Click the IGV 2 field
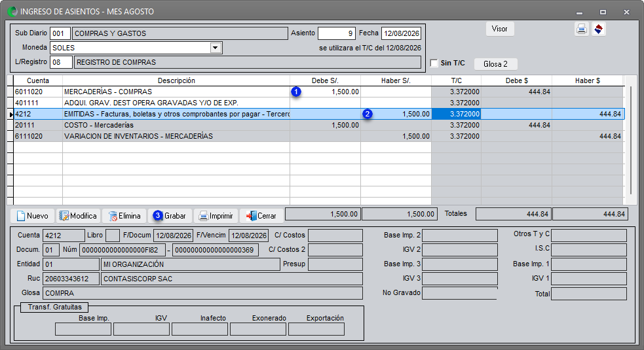Viewport: 644px width, 350px height. click(x=460, y=250)
